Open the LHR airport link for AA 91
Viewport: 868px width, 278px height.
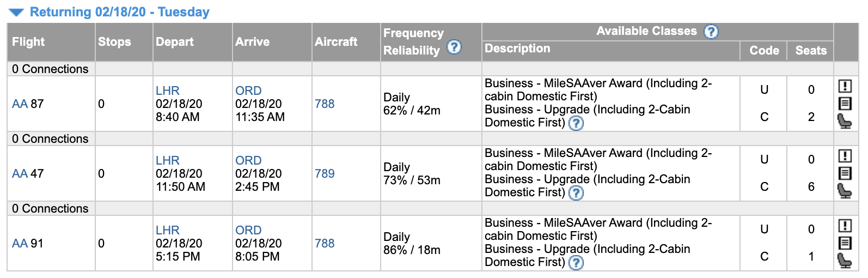coord(168,230)
